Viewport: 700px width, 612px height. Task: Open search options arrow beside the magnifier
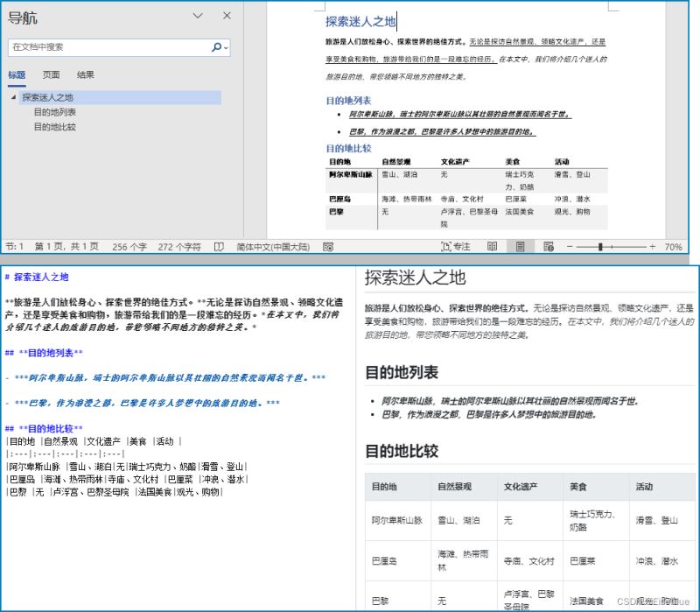click(227, 48)
